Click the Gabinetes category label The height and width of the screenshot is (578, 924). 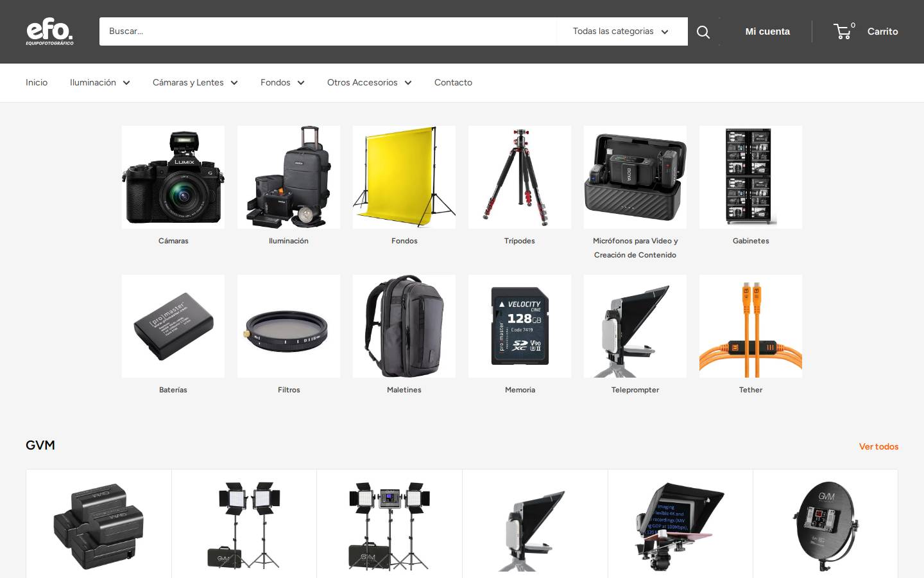pyautogui.click(x=751, y=241)
